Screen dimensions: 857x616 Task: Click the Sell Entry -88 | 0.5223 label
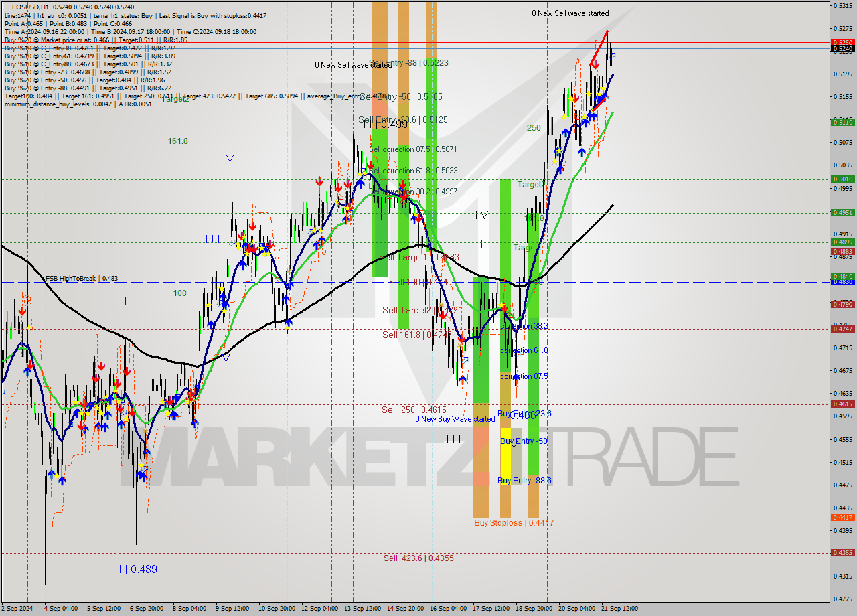tap(408, 62)
